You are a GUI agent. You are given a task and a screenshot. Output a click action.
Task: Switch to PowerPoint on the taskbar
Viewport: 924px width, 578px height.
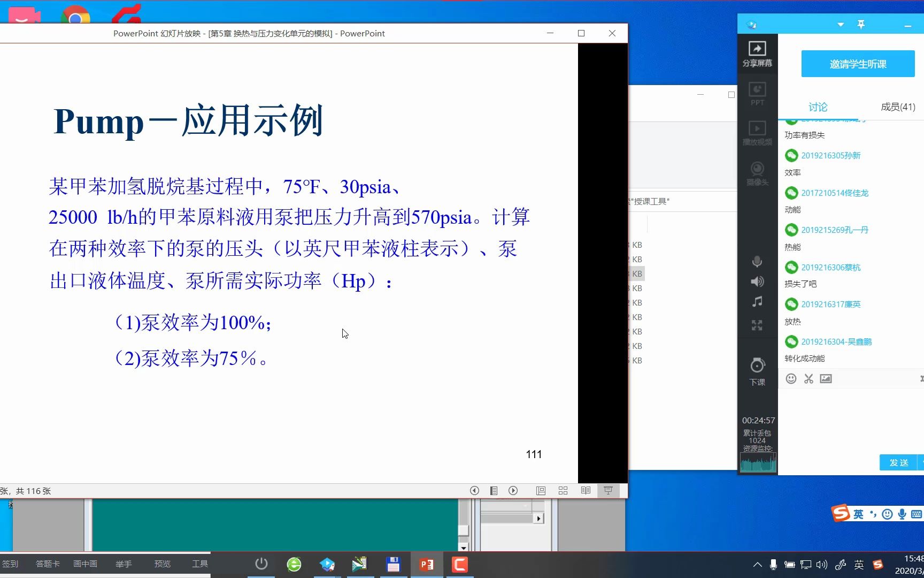[x=427, y=564]
